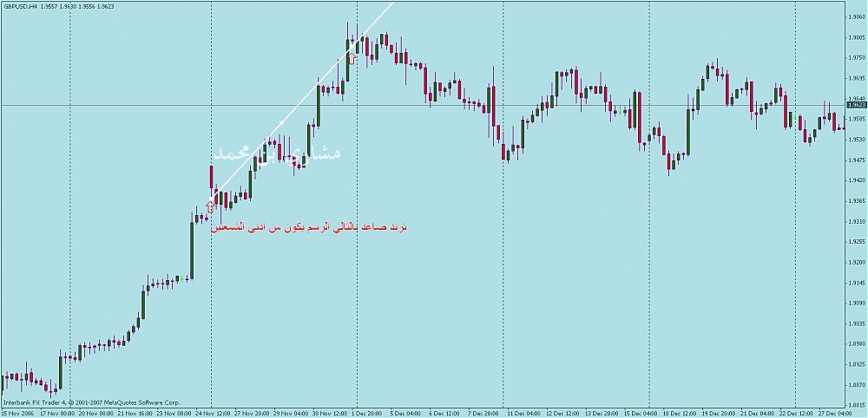Click the 15 Nov 2006 date label
This screenshot has width=868, height=418.
19,413
